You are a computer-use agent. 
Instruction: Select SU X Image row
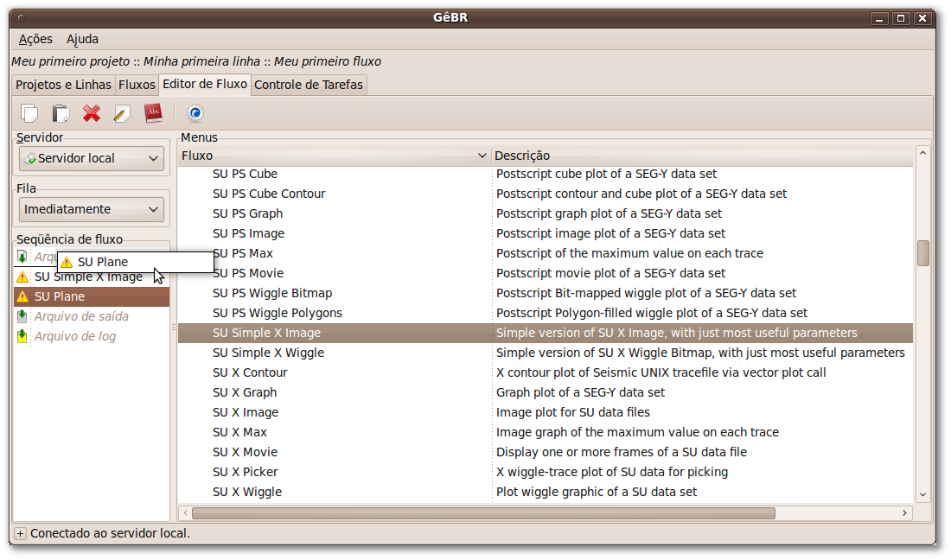[546, 413]
